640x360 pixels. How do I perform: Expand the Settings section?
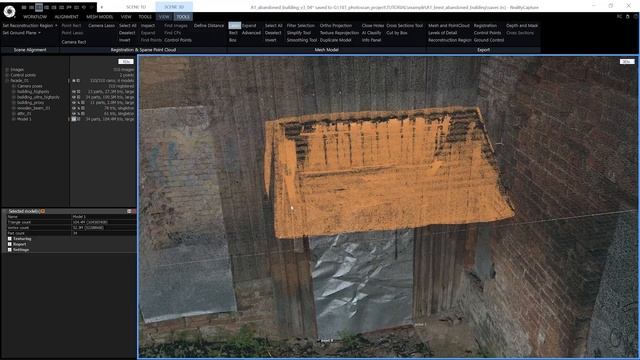click(10, 249)
